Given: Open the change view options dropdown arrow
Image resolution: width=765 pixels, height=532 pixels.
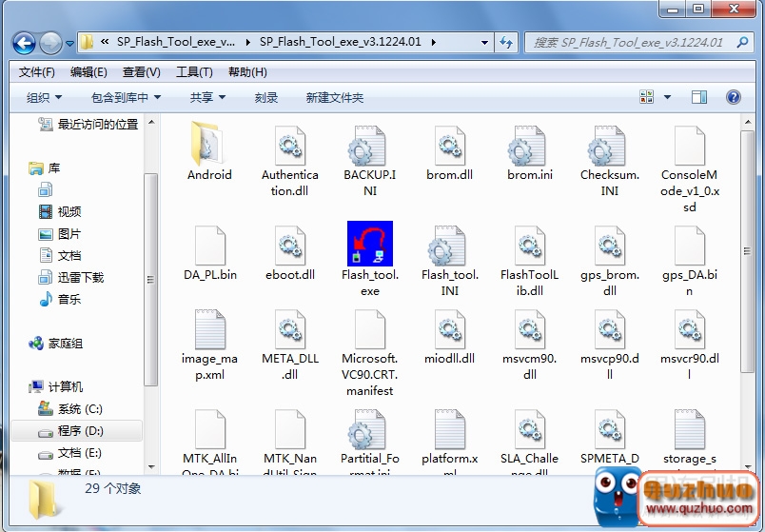Looking at the screenshot, I should coord(667,97).
